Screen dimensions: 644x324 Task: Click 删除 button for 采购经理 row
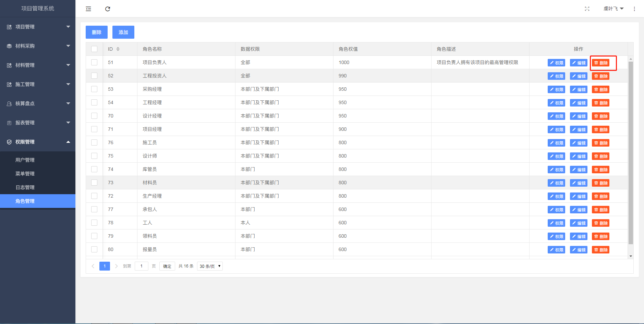pos(600,89)
